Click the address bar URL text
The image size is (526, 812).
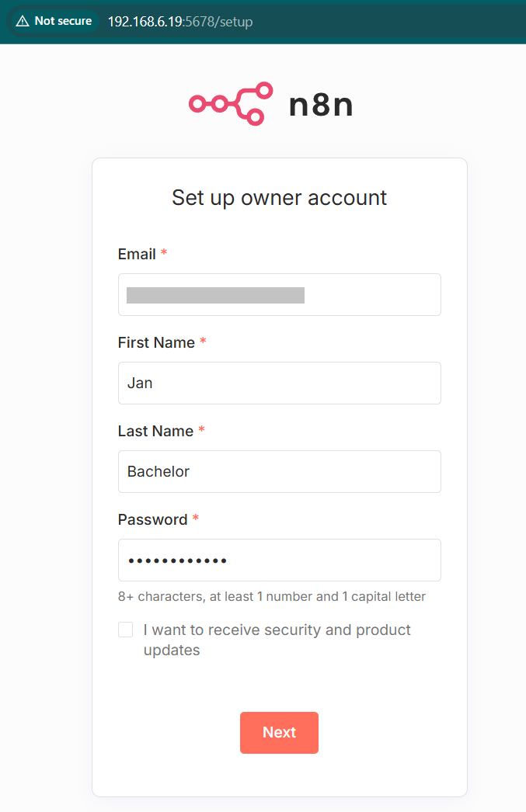(x=180, y=22)
